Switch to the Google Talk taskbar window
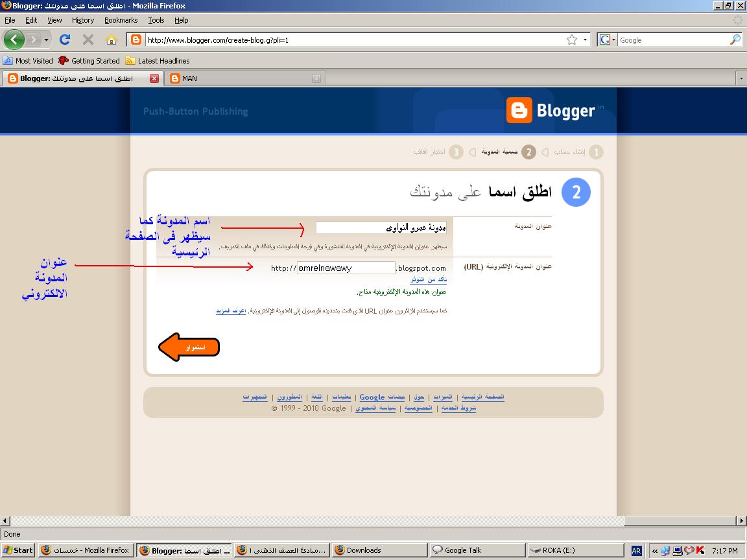This screenshot has height=560, width=747. (478, 550)
